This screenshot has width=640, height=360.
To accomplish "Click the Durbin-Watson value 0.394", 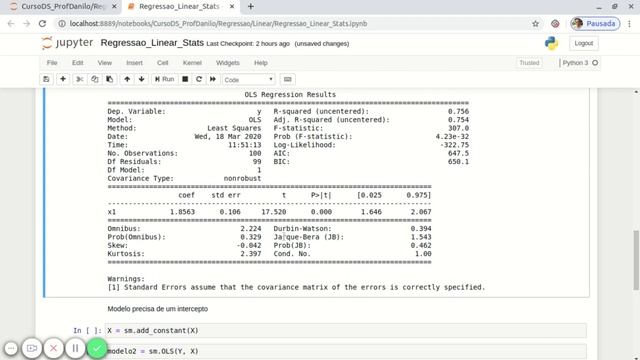I will (421, 229).
